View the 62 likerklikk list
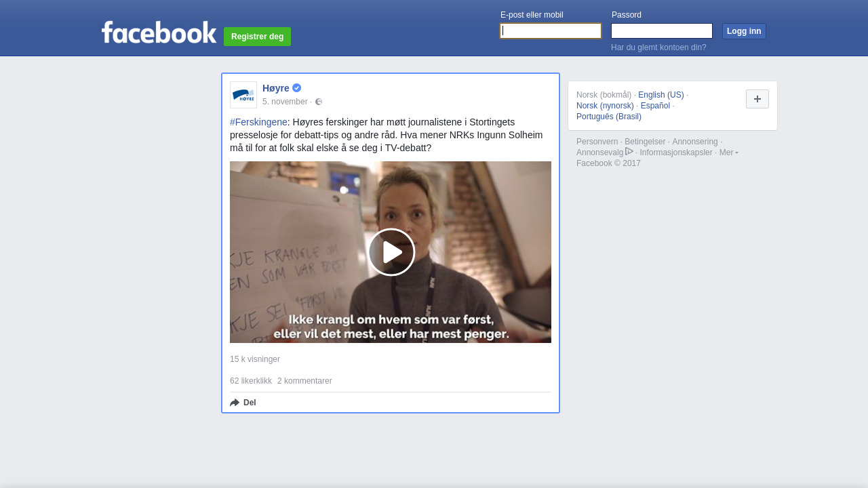This screenshot has width=868, height=488. click(251, 381)
